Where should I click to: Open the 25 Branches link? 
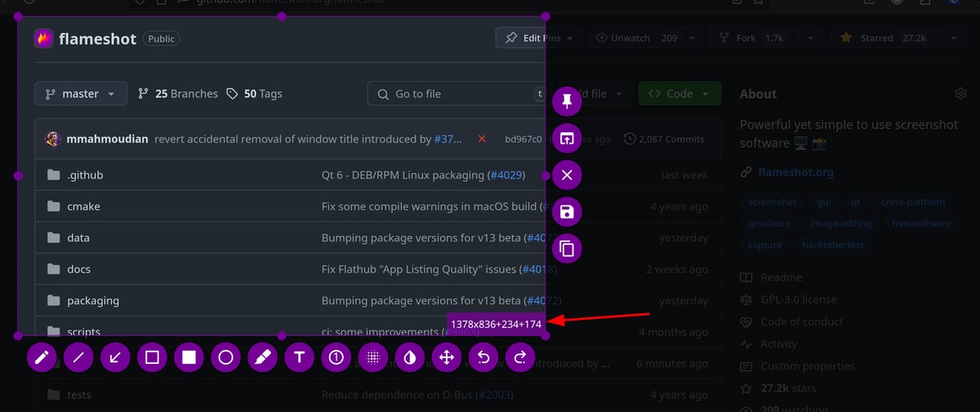pyautogui.click(x=178, y=94)
